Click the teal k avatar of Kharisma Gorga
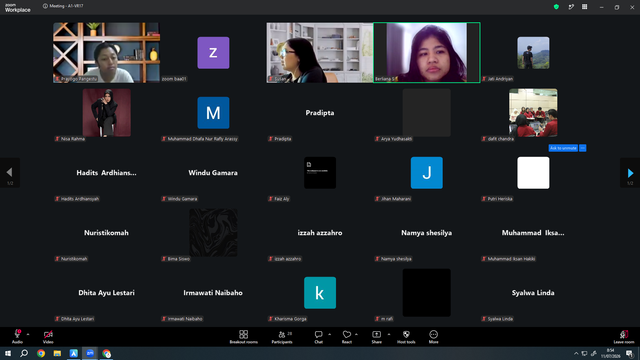 coord(320,293)
